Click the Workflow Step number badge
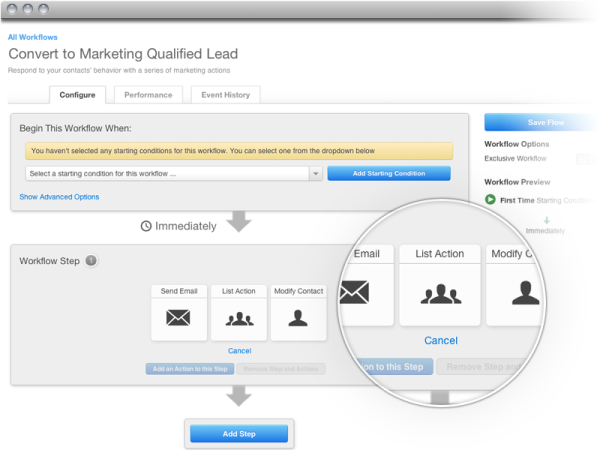The image size is (600, 450). 91,261
